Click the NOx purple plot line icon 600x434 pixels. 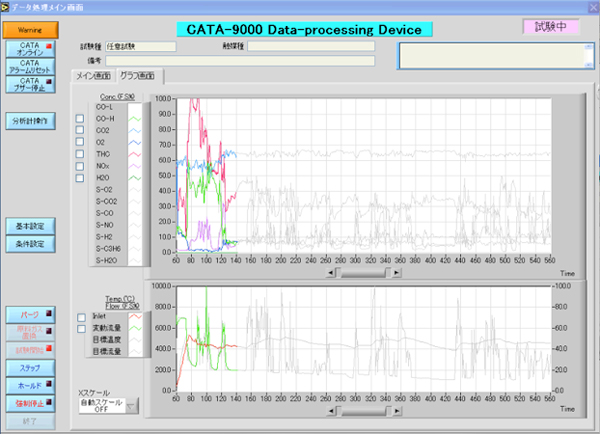click(x=134, y=166)
